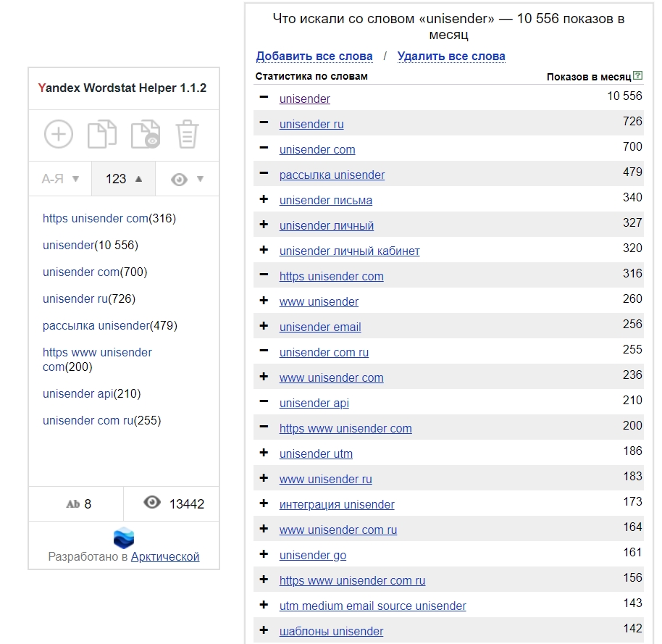Select helper item unisender(10 556)

click(x=91, y=245)
